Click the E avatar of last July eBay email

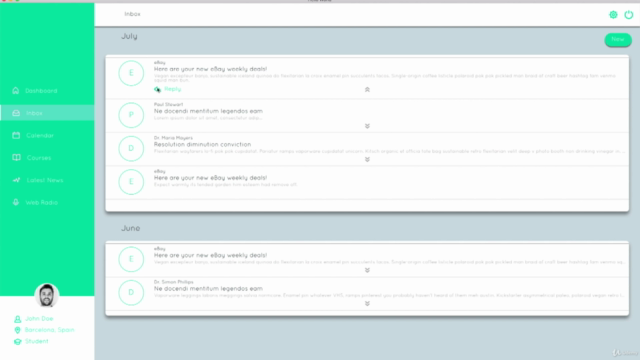131,182
